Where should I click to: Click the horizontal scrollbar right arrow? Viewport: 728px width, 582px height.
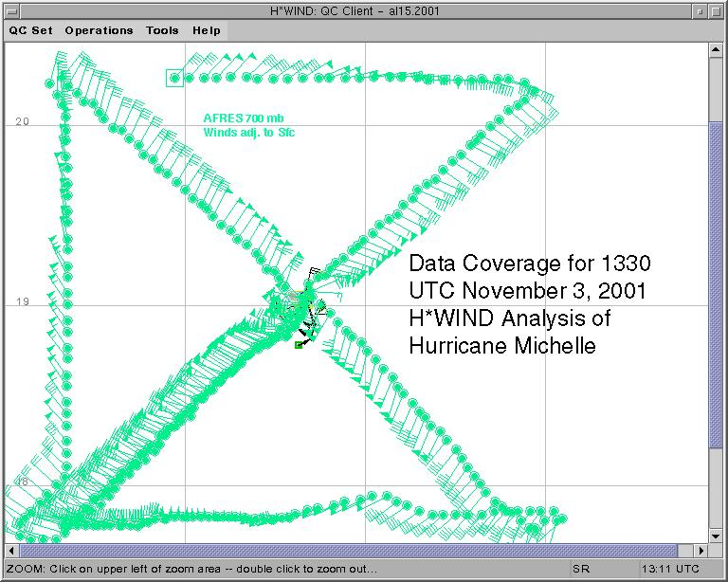pos(702,550)
